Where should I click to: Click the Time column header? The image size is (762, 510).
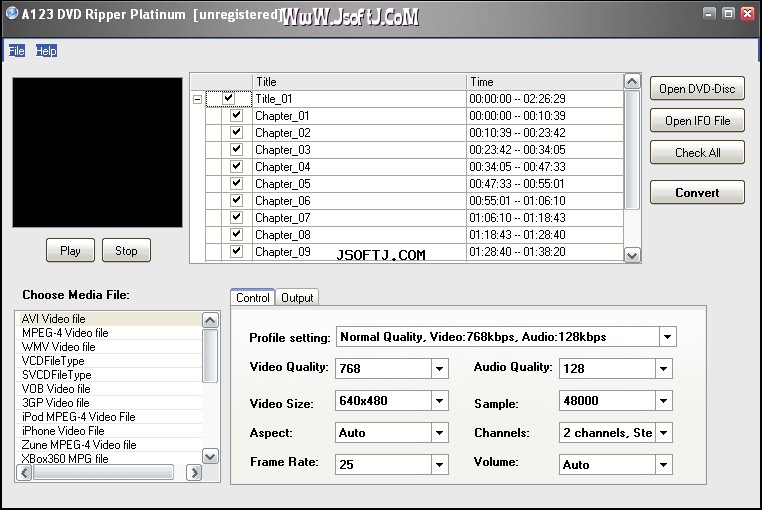pyautogui.click(x=545, y=82)
